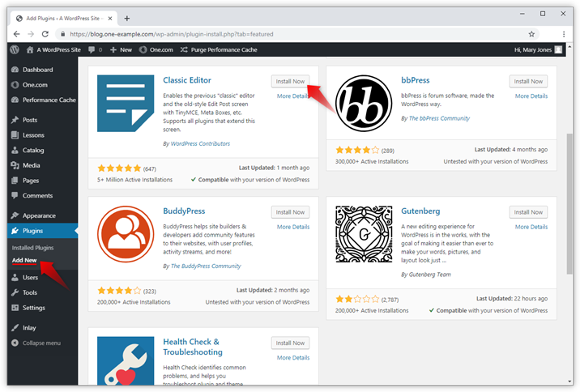The width and height of the screenshot is (580, 392).
Task: Click the Dashboard gauge icon in sidebar
Action: tap(15, 70)
